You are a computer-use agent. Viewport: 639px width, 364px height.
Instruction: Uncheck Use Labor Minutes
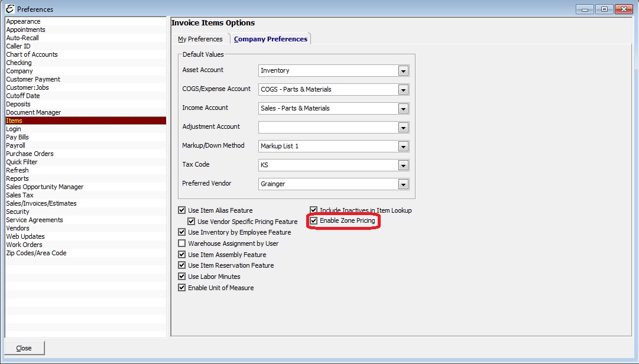182,276
